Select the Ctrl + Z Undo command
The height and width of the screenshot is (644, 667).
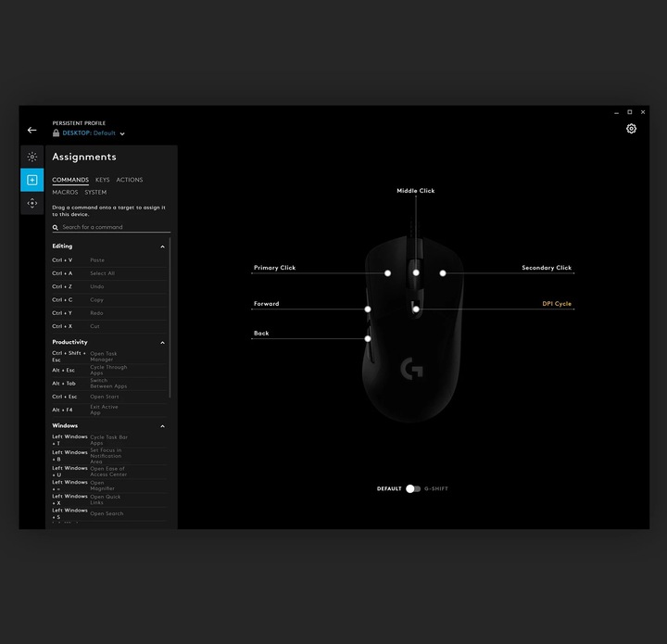[109, 286]
